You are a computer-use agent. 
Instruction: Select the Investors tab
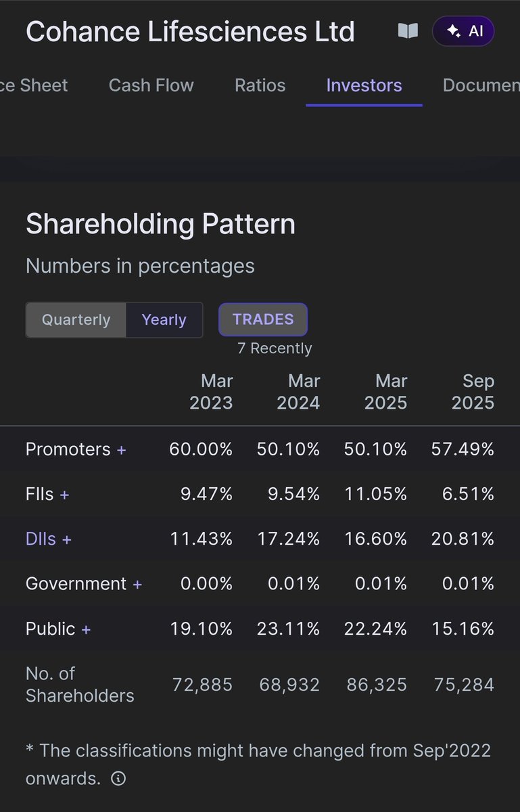[364, 85]
